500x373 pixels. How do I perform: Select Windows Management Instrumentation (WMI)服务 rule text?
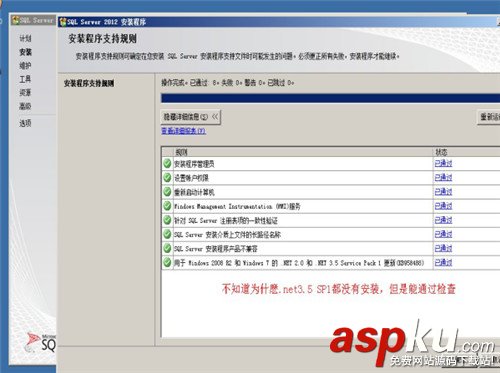click(x=237, y=206)
